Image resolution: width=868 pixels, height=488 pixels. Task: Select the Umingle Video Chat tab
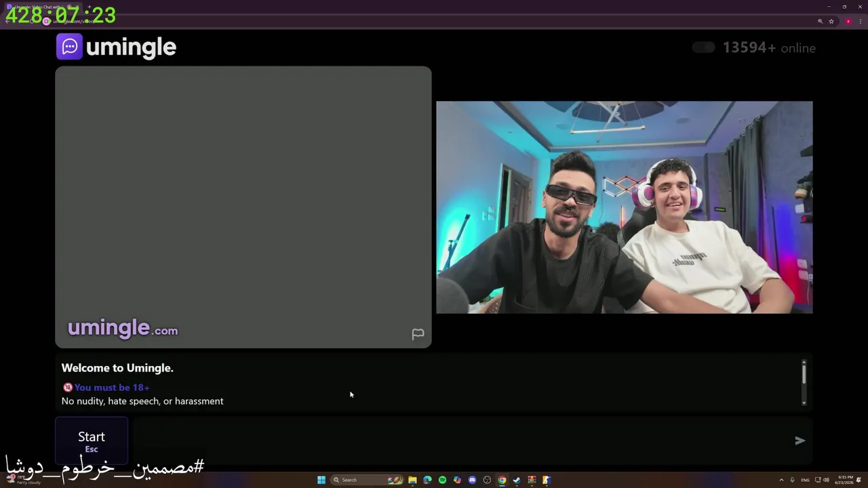[x=42, y=7]
